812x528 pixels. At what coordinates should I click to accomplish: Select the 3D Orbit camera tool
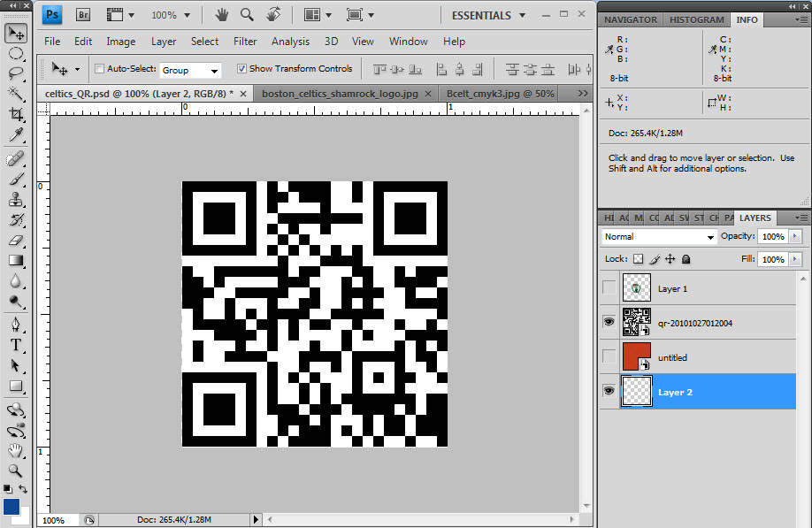click(16, 430)
